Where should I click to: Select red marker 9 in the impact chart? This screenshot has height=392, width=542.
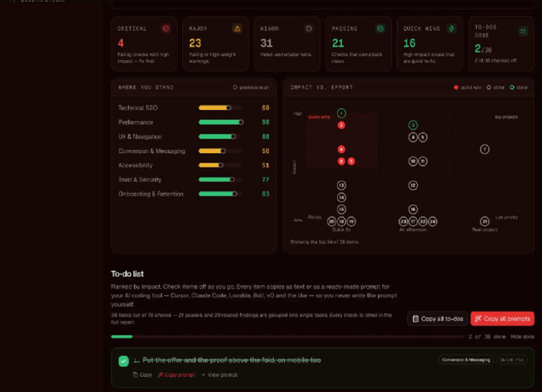351,161
